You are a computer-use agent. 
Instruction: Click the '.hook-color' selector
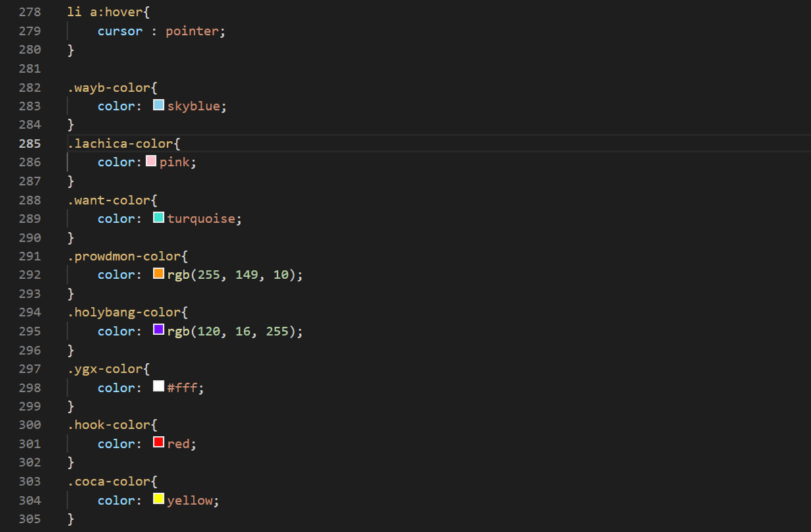[109, 425]
